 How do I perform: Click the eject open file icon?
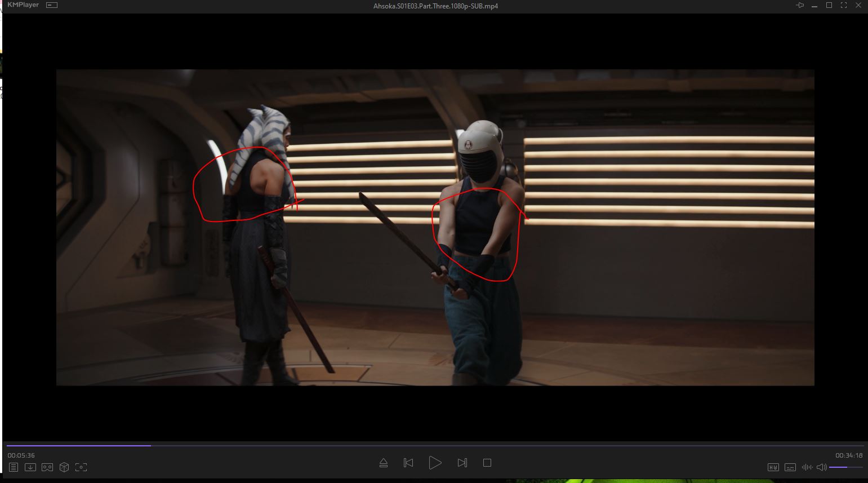point(384,463)
